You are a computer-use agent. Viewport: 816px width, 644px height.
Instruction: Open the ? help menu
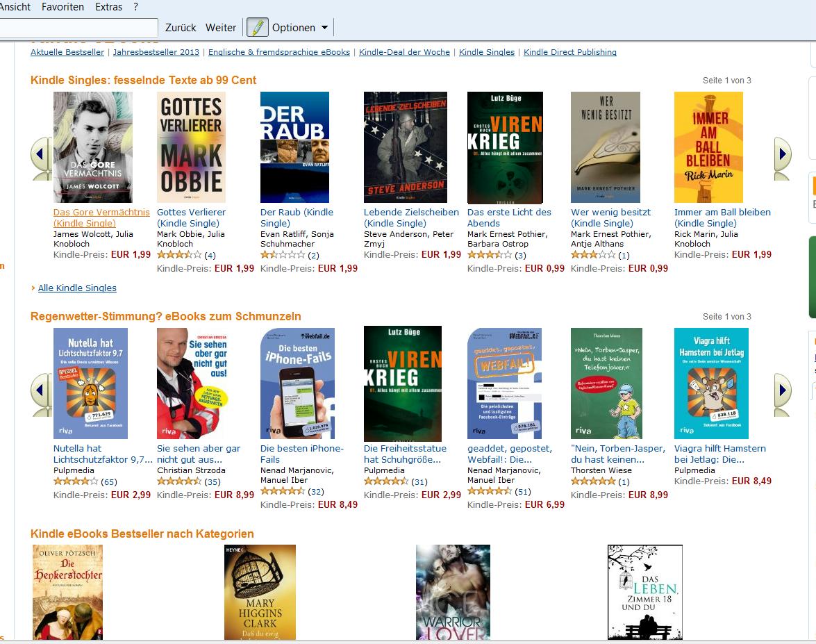pos(136,7)
